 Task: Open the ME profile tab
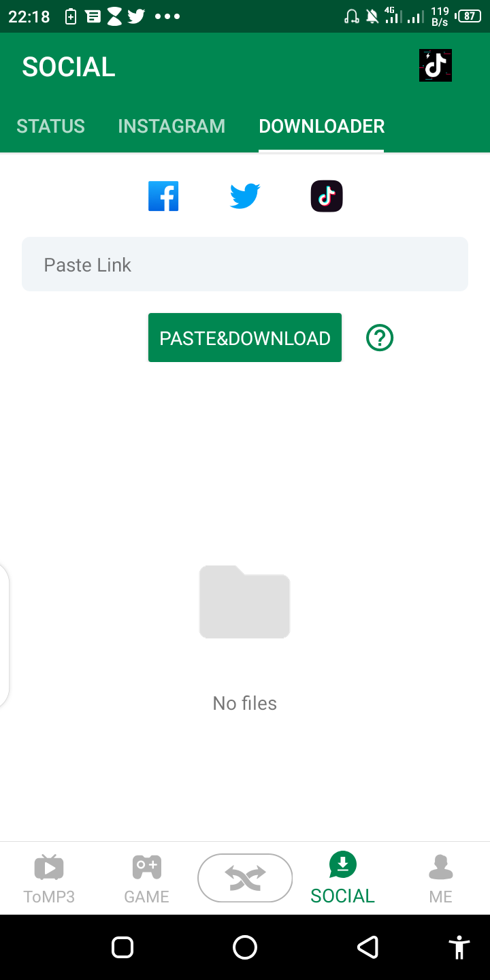coord(440,879)
